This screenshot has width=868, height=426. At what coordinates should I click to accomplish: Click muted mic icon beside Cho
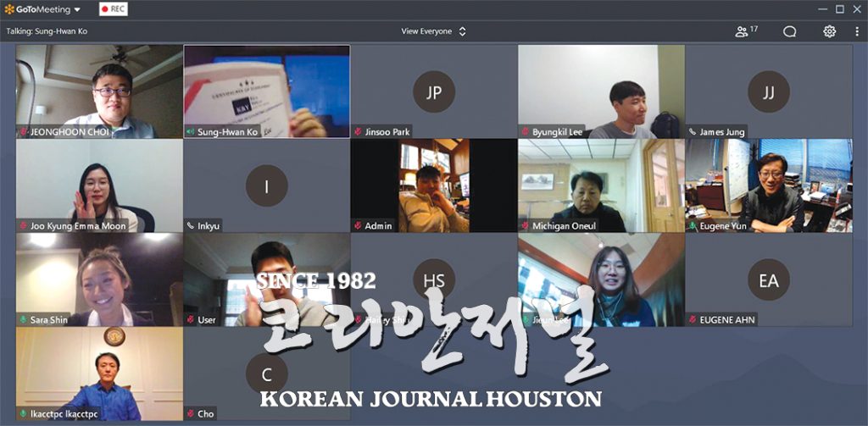point(191,414)
